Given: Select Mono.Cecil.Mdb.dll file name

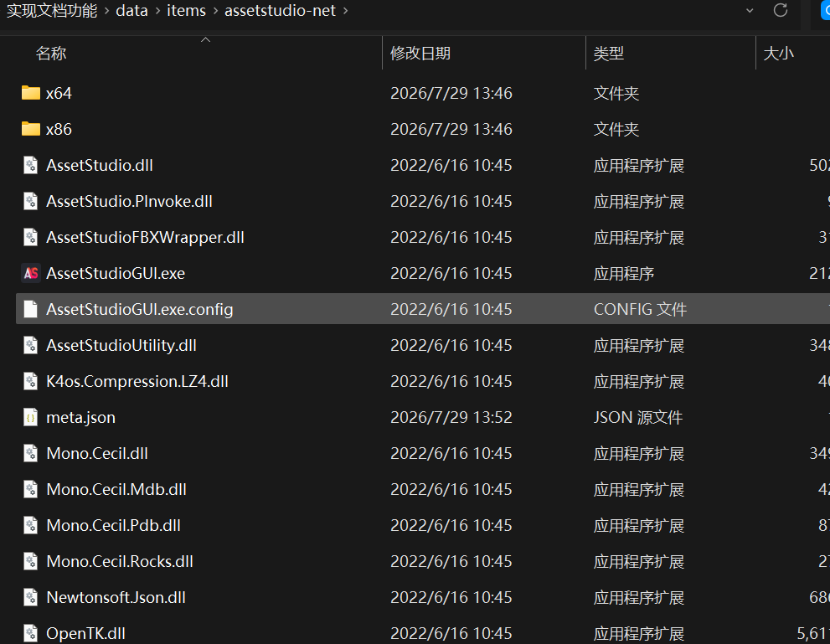Looking at the screenshot, I should pyautogui.click(x=116, y=489).
